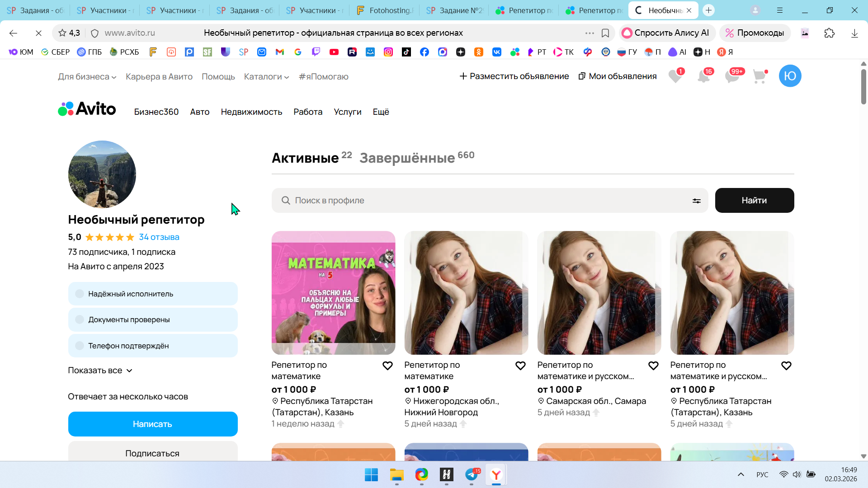Expand the Для бизнеса dropdown

(x=87, y=77)
